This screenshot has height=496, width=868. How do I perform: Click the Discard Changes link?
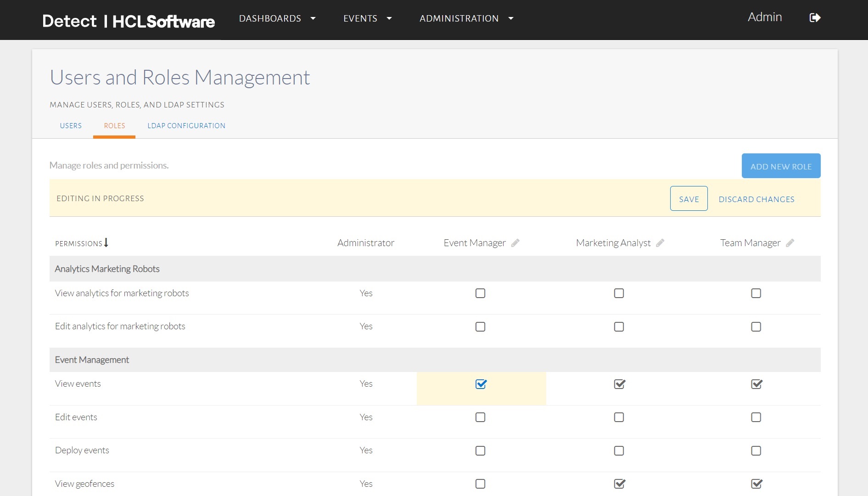tap(756, 199)
